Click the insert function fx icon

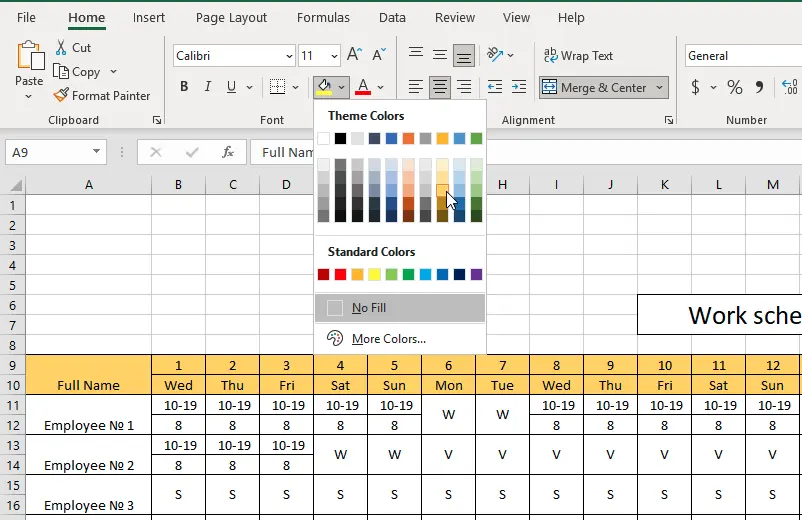[x=228, y=152]
